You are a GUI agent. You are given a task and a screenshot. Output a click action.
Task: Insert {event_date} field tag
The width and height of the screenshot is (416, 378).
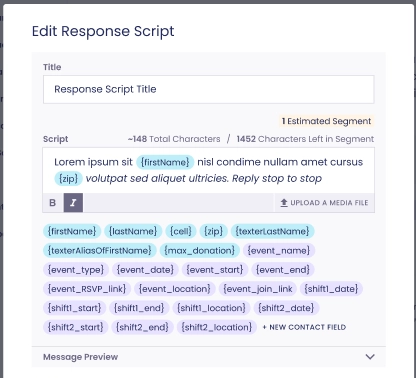coord(145,269)
